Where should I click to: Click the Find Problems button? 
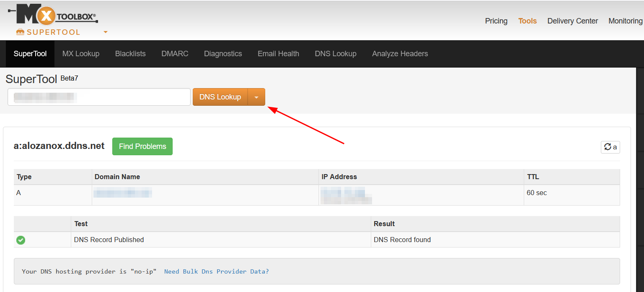coord(142,146)
